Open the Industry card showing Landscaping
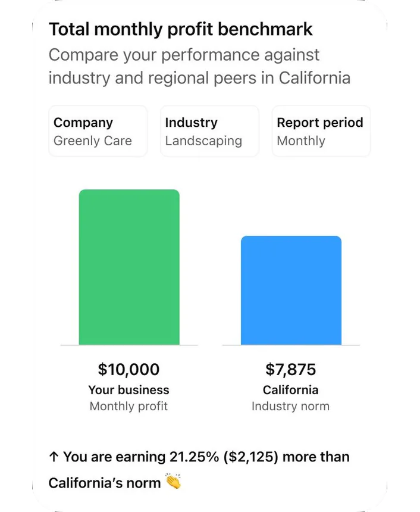The image size is (420, 512). point(209,131)
